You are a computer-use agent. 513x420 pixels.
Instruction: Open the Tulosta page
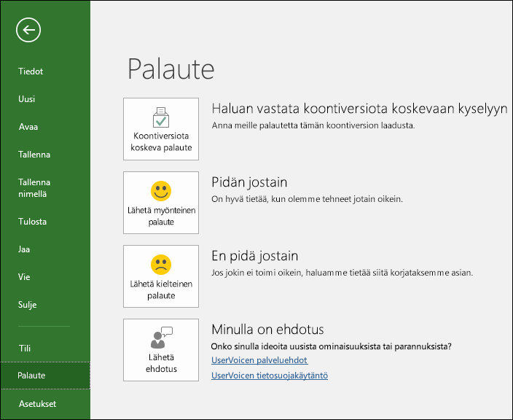(32, 222)
